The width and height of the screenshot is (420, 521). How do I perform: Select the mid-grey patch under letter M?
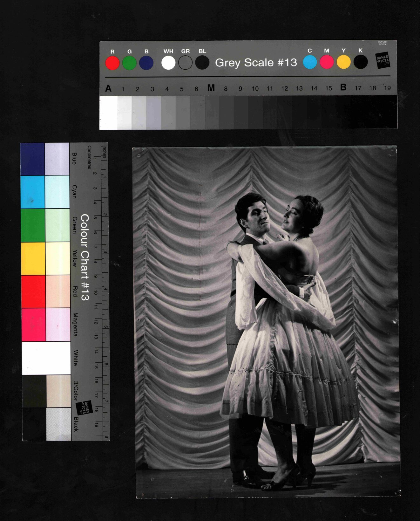[x=211, y=113]
